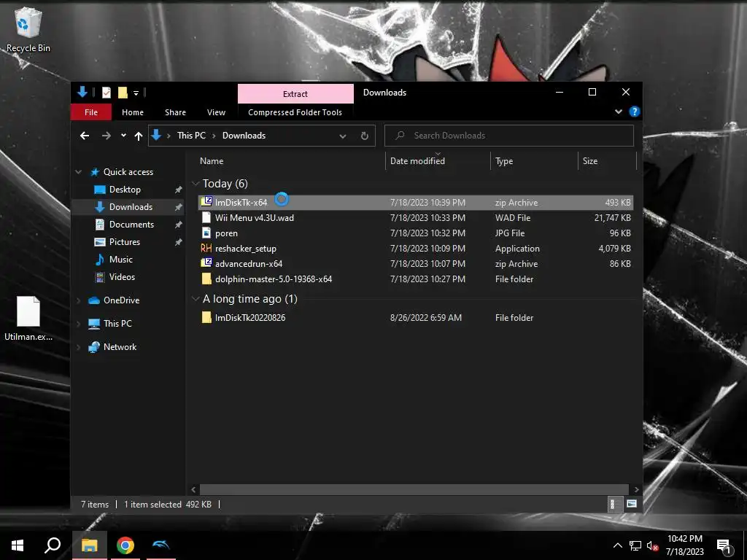Viewport: 747px width, 560px height.
Task: Open Downloads in the navigation pane
Action: (131, 206)
